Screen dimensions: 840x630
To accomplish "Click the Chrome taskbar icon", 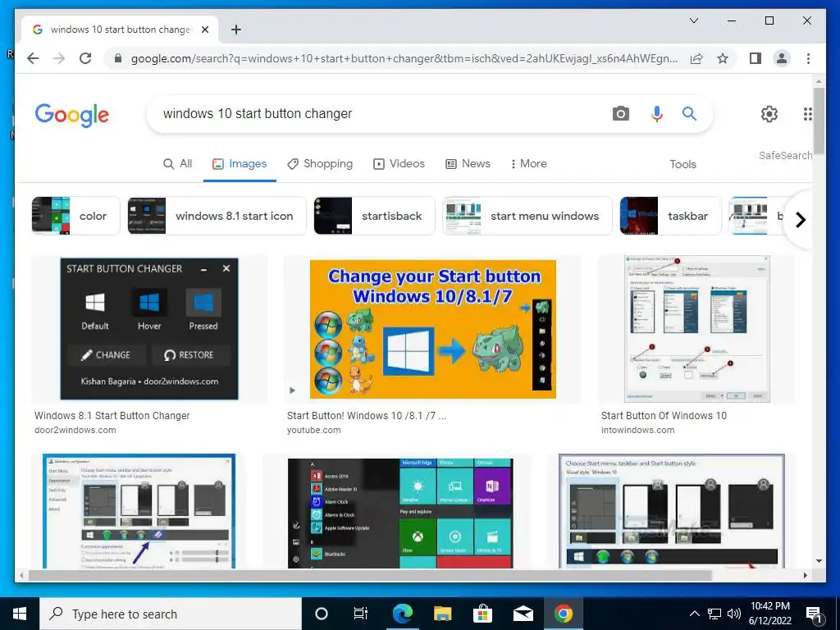I will [x=563, y=614].
